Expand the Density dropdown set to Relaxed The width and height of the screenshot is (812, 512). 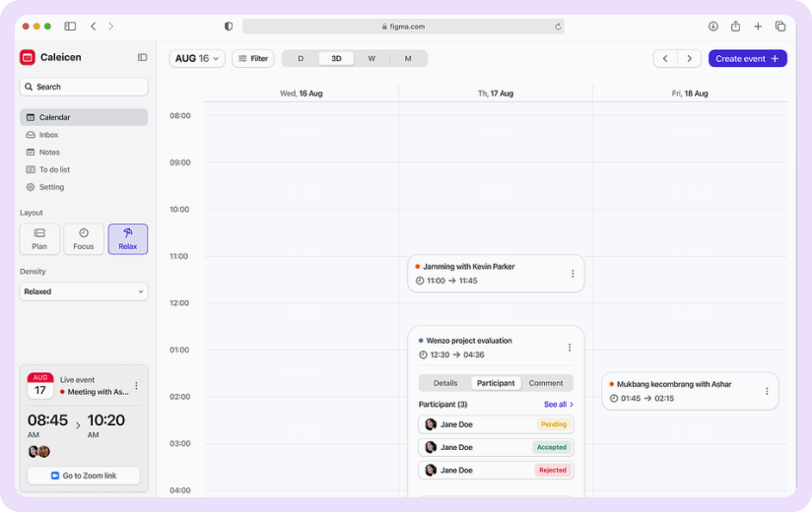tap(84, 291)
